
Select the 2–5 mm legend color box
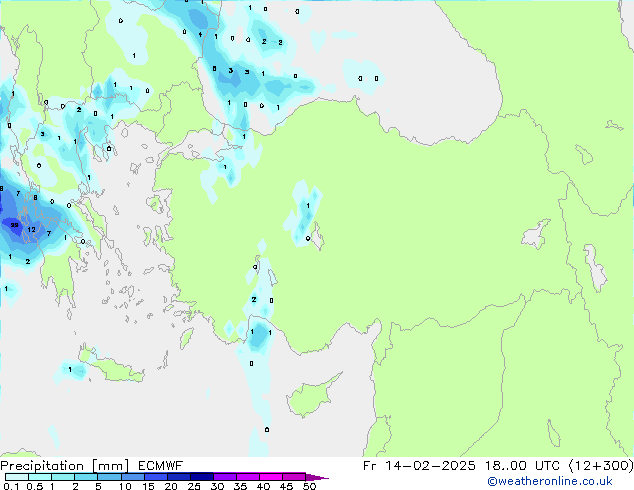click(x=86, y=477)
